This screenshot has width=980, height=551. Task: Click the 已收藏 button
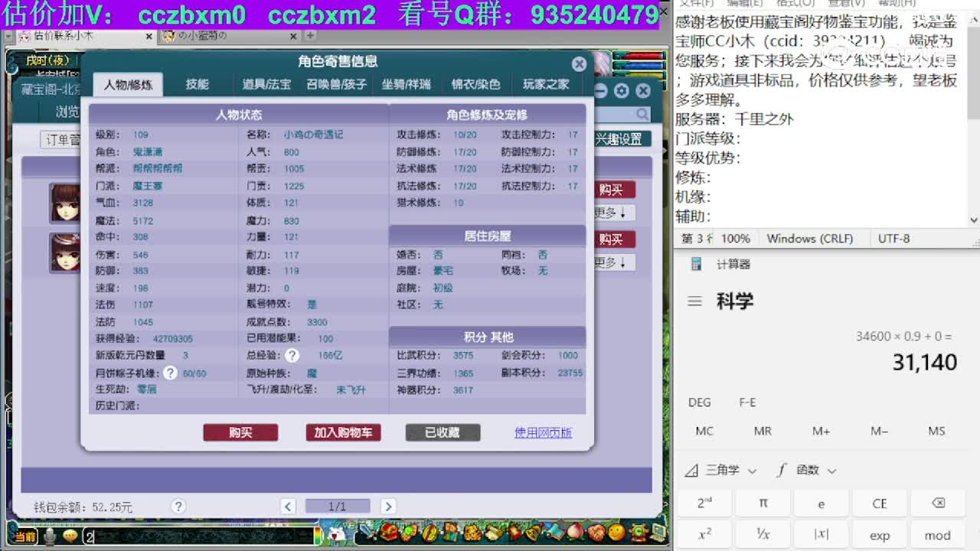[x=443, y=432]
